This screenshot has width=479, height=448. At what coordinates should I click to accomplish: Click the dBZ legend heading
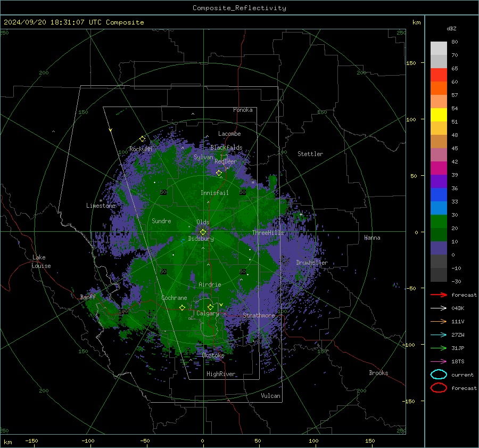tap(451, 29)
